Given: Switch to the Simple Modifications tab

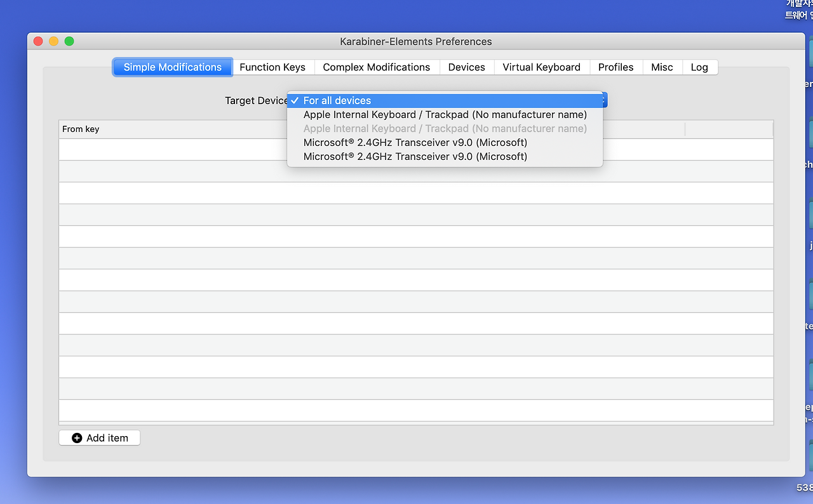Looking at the screenshot, I should 173,67.
